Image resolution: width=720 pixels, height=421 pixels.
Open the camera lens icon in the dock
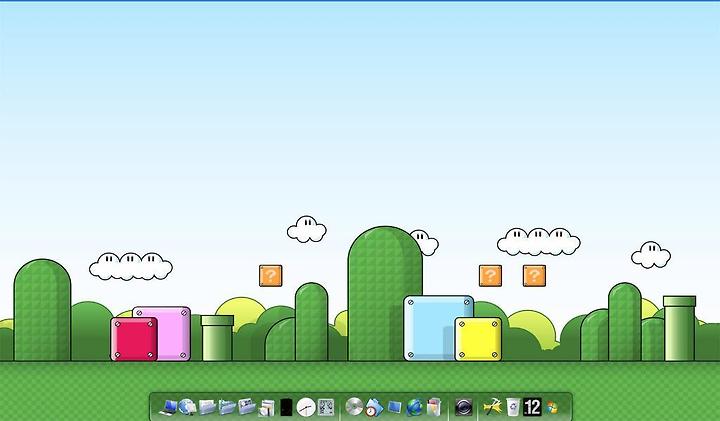coord(463,407)
